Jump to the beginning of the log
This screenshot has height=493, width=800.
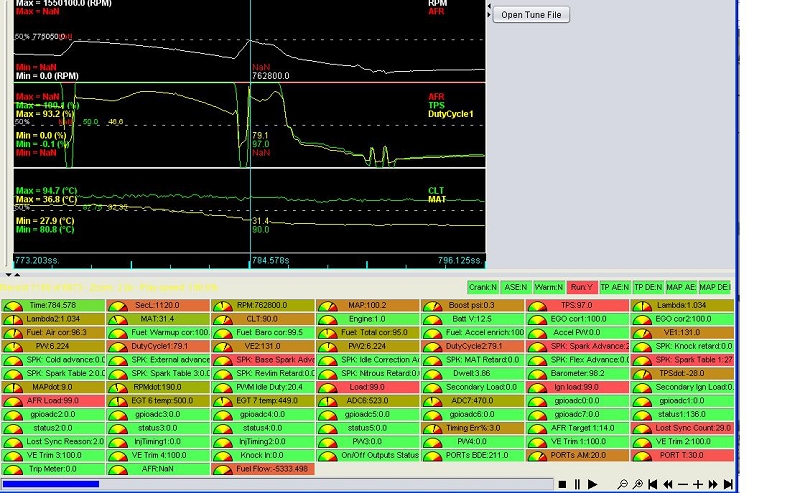pyautogui.click(x=652, y=484)
